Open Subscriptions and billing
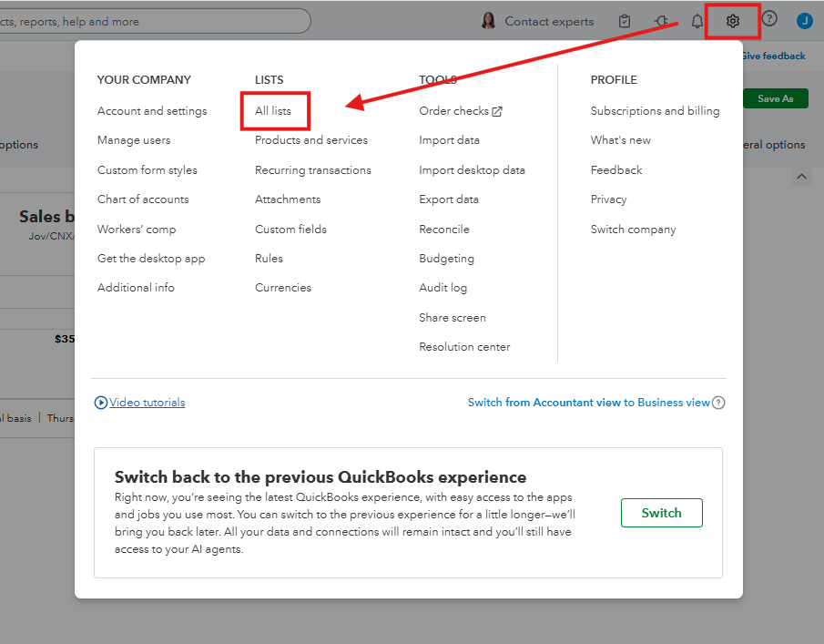The width and height of the screenshot is (824, 644). (655, 111)
